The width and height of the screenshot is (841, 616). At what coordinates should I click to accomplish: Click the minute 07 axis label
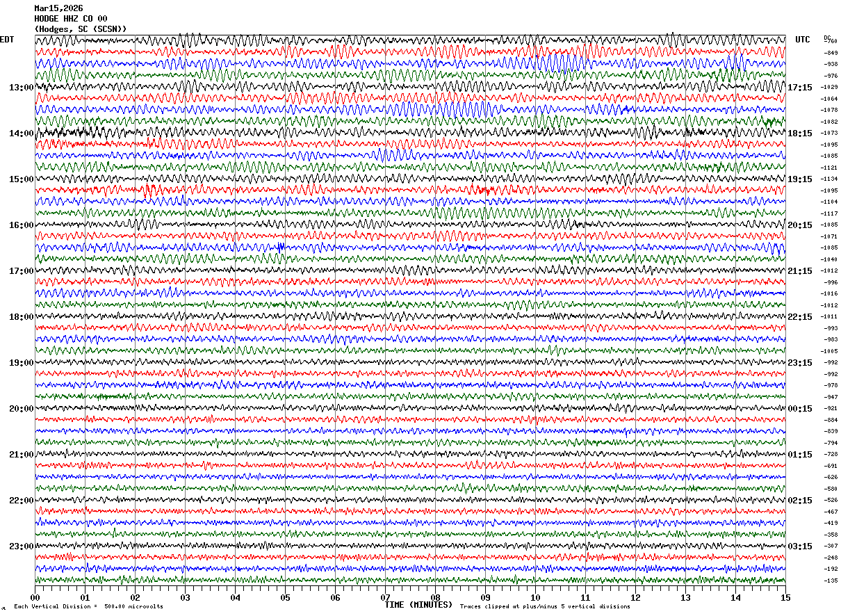coord(385,597)
